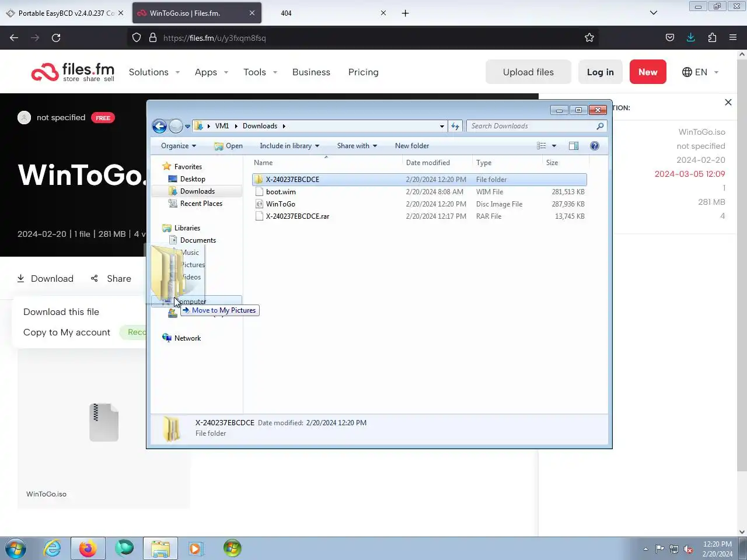Open a new Firefox tab
This screenshot has height=560, width=747.
coord(405,13)
